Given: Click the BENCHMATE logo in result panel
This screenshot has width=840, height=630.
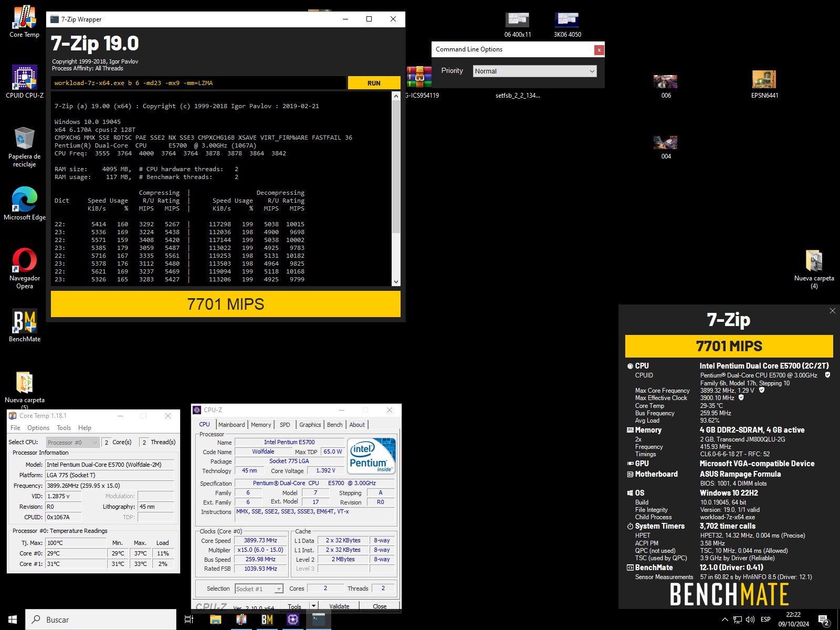Looking at the screenshot, I should coord(729,595).
